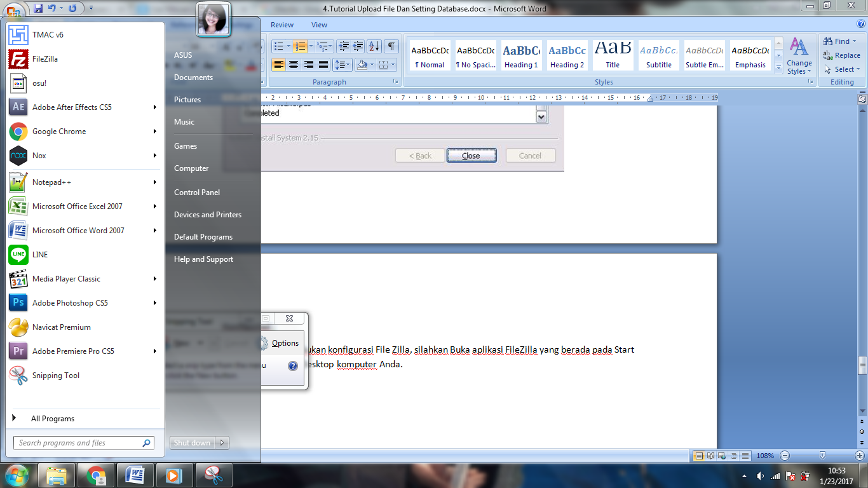The image size is (868, 488).
Task: Toggle Justify alignment
Action: [x=323, y=65]
